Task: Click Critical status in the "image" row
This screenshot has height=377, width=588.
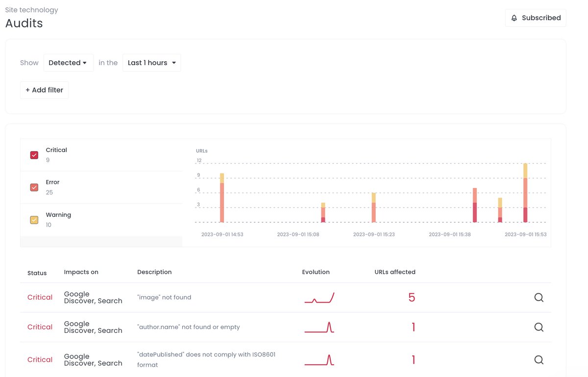Action: click(x=40, y=297)
